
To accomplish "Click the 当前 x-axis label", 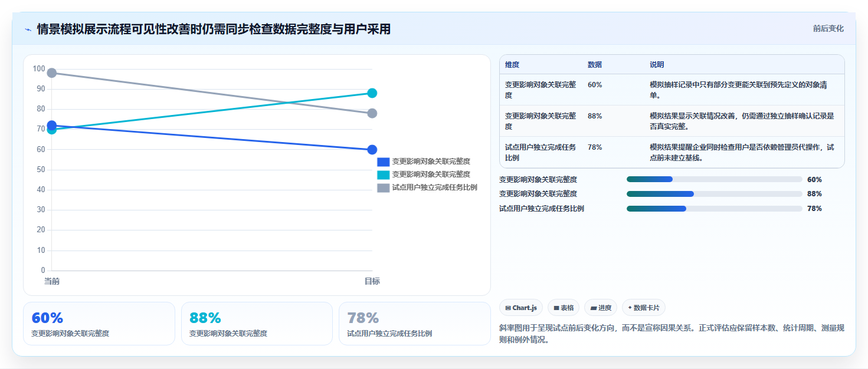I will point(52,282).
